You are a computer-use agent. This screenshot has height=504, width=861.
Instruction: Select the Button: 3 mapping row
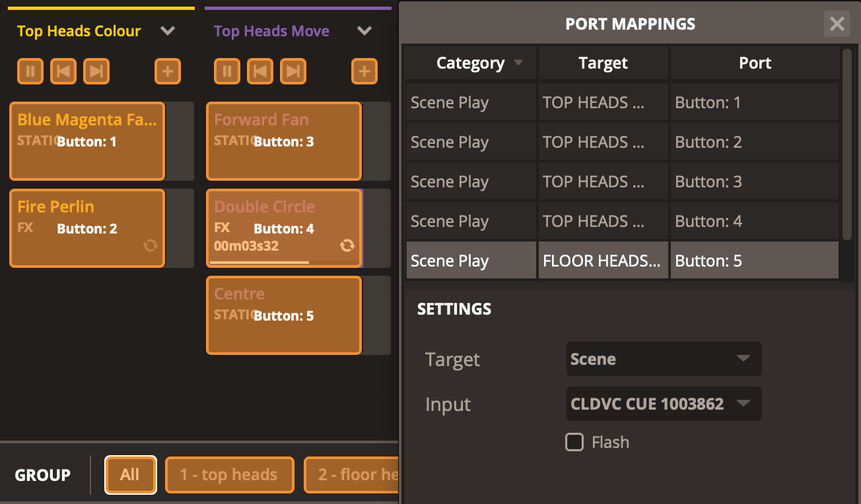(622, 181)
